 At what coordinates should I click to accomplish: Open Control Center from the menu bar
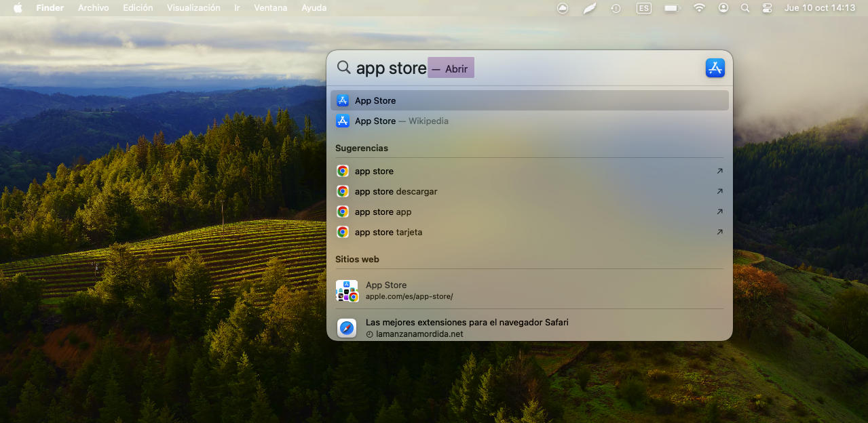(x=767, y=8)
